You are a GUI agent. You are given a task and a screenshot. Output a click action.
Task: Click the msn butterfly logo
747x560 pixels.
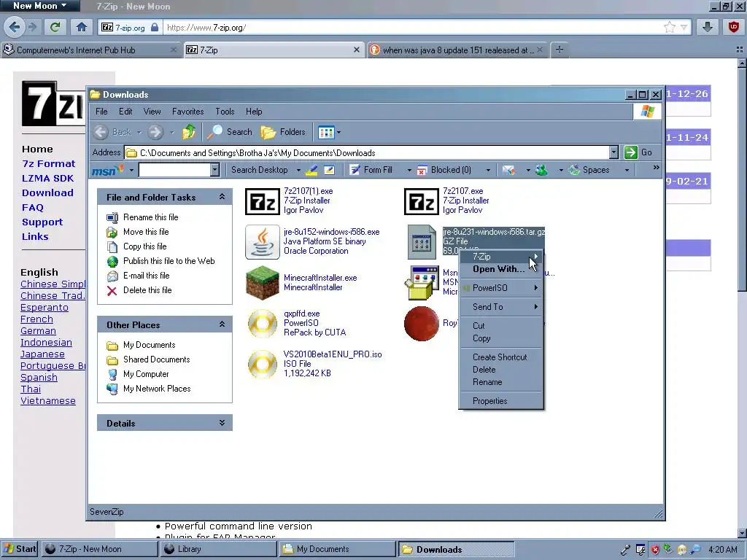click(x=108, y=170)
